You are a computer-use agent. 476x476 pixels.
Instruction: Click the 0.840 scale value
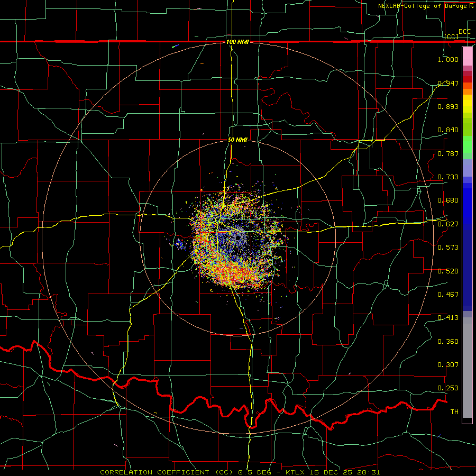pos(448,130)
